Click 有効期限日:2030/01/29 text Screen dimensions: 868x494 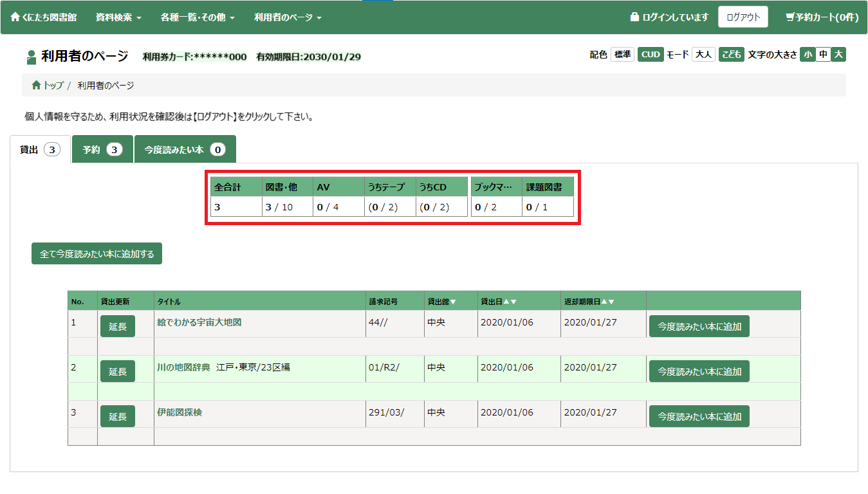coord(308,57)
